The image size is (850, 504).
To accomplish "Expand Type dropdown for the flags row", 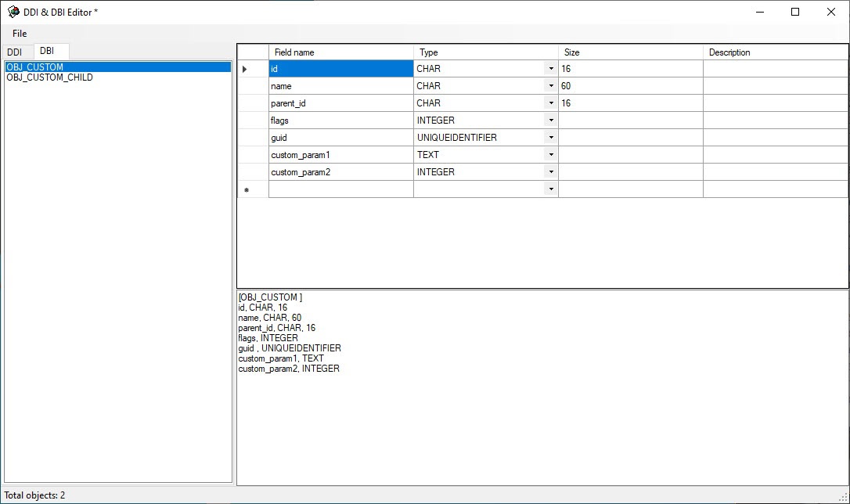I will 551,121.
